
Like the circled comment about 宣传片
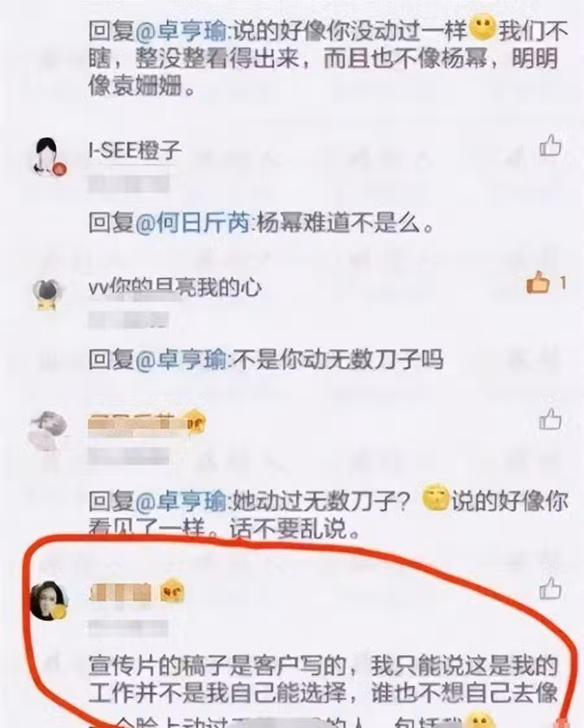pos(550,588)
